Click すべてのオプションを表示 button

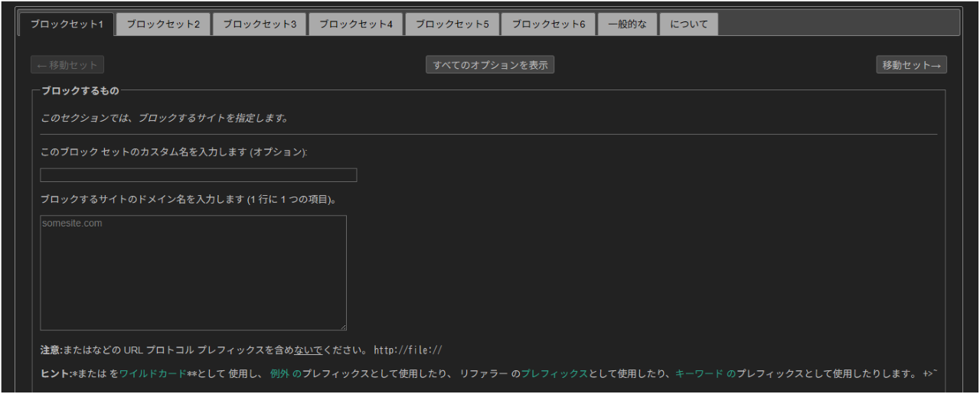tap(490, 65)
